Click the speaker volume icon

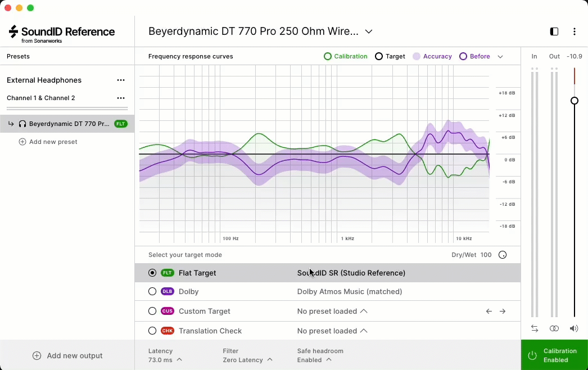point(574,328)
